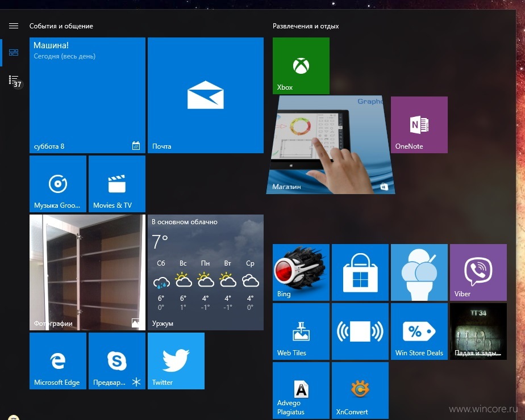Launch the OneNote tile
The width and height of the screenshot is (525, 420).
click(x=419, y=125)
